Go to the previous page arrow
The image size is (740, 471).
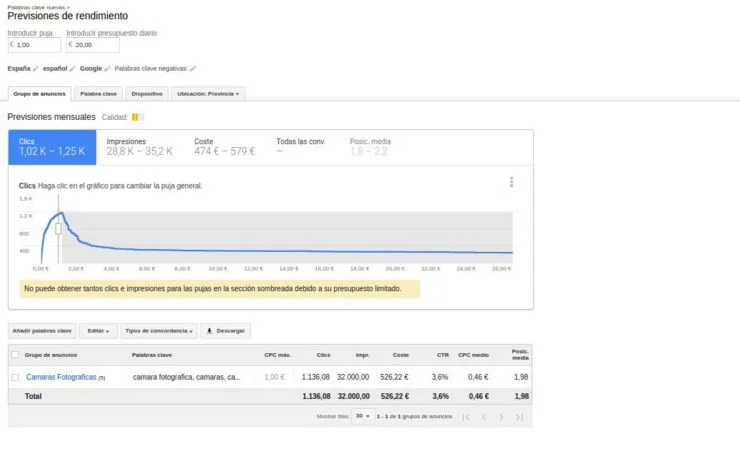tap(483, 416)
